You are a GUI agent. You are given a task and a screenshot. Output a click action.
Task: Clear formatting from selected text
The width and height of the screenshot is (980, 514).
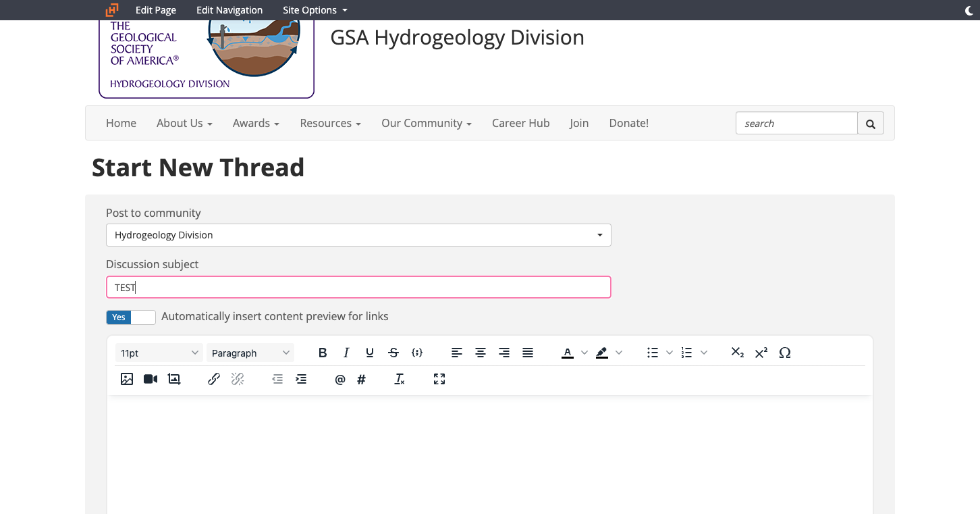400,380
